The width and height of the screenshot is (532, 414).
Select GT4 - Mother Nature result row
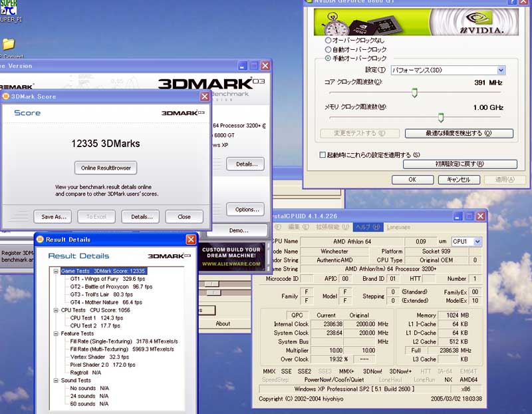coord(106,302)
